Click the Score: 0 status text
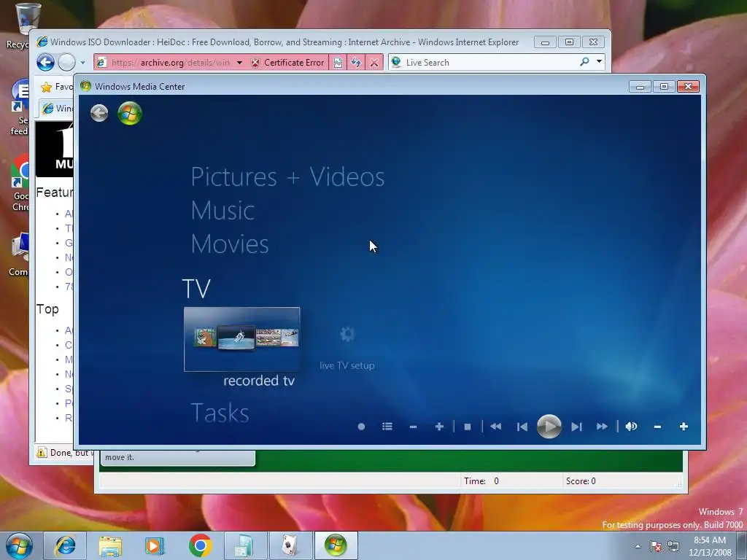Screen dimensions: 747x560 (x=581, y=481)
